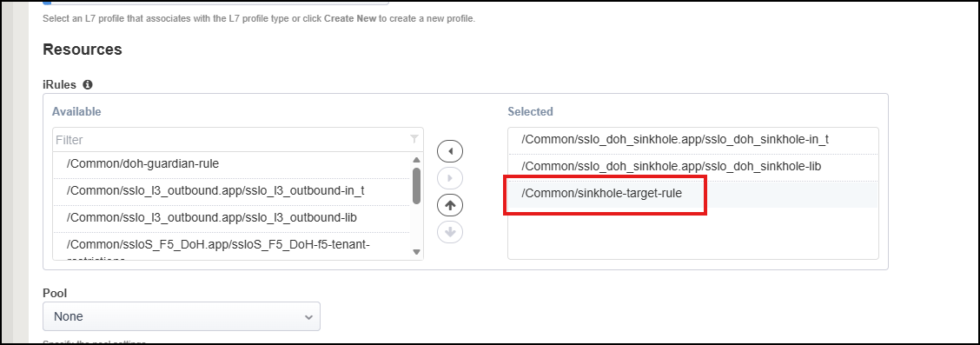Click the move-right arrow button
The height and width of the screenshot is (345, 980).
coord(450,178)
